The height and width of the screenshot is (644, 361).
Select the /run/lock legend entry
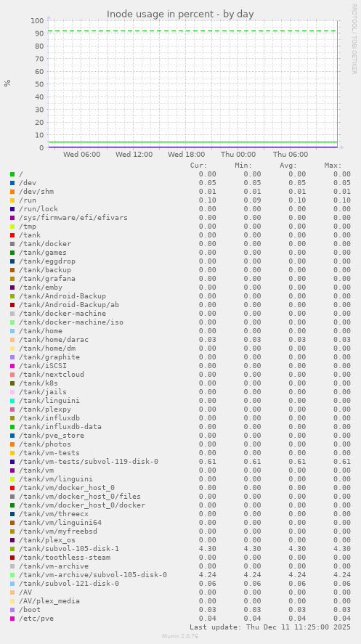(x=38, y=208)
